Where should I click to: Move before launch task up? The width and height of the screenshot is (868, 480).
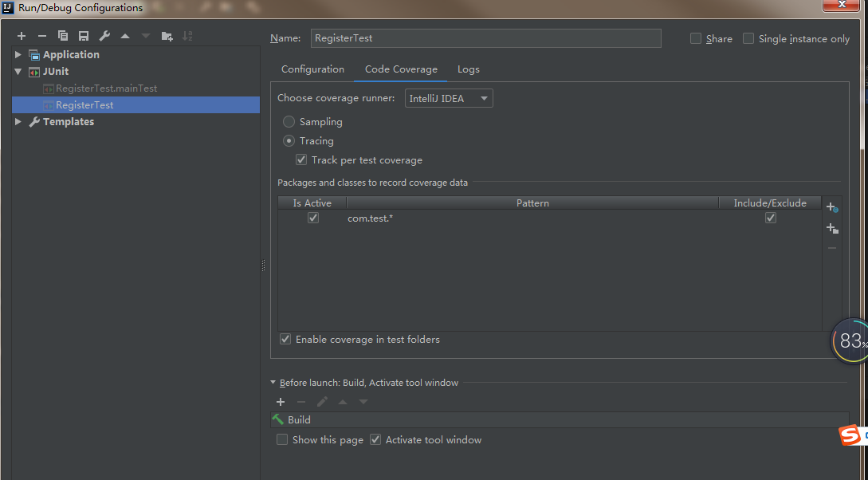(343, 402)
